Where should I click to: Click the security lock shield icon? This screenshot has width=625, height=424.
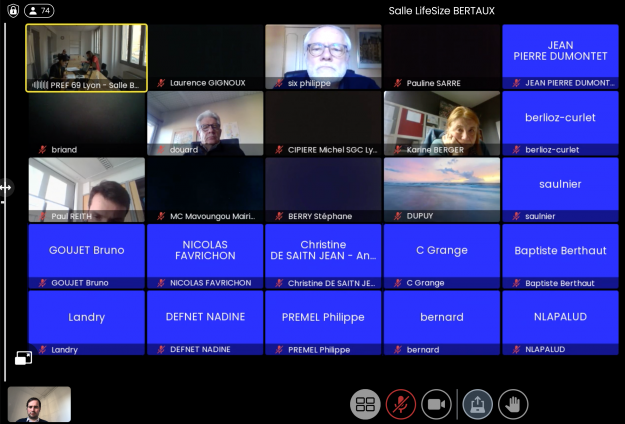(13, 11)
